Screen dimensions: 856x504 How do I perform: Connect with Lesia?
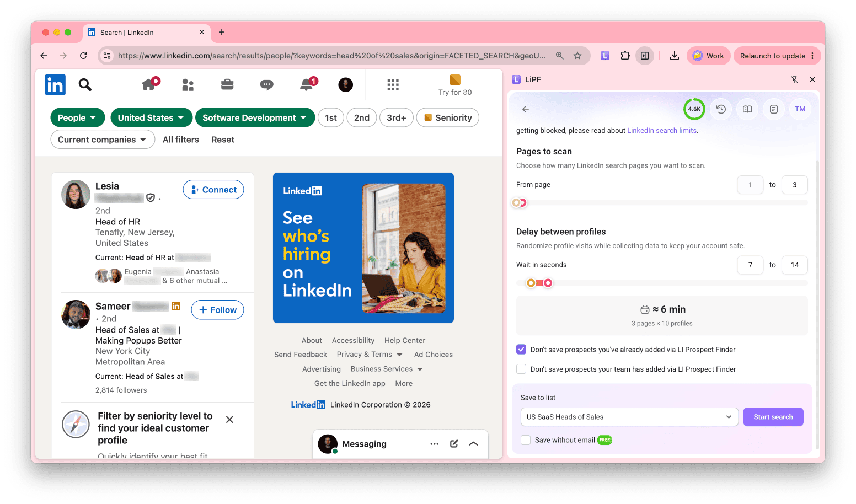pos(213,190)
